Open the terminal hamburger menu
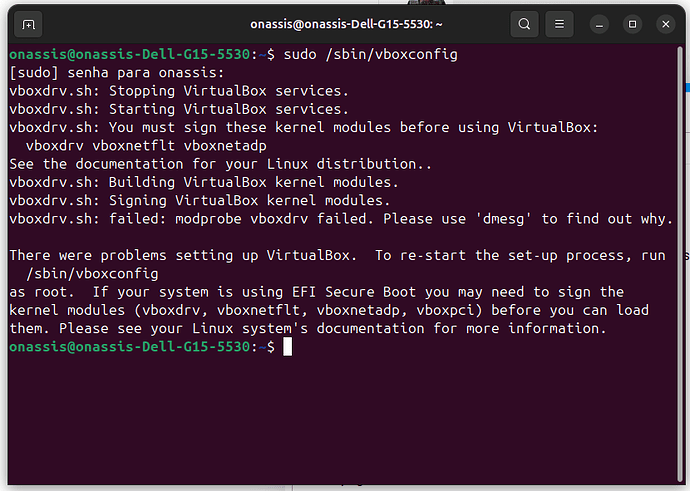 point(563,24)
